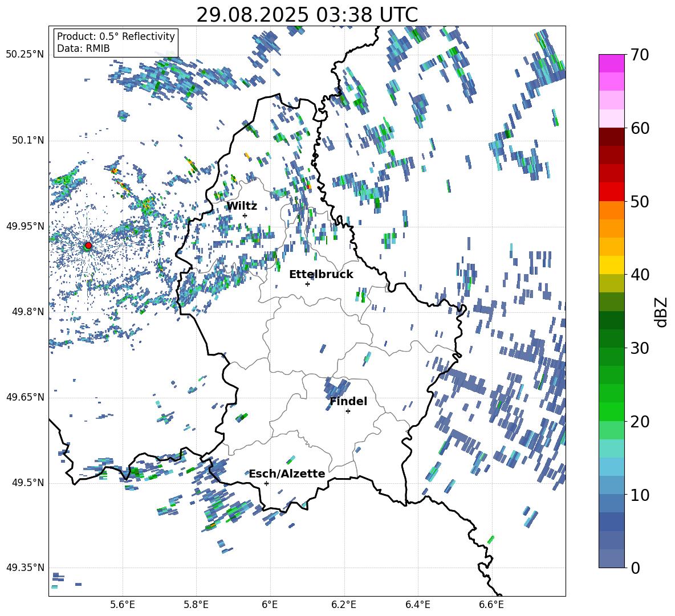
Task: Click the latitude label 50.1°N
Action: point(27,141)
